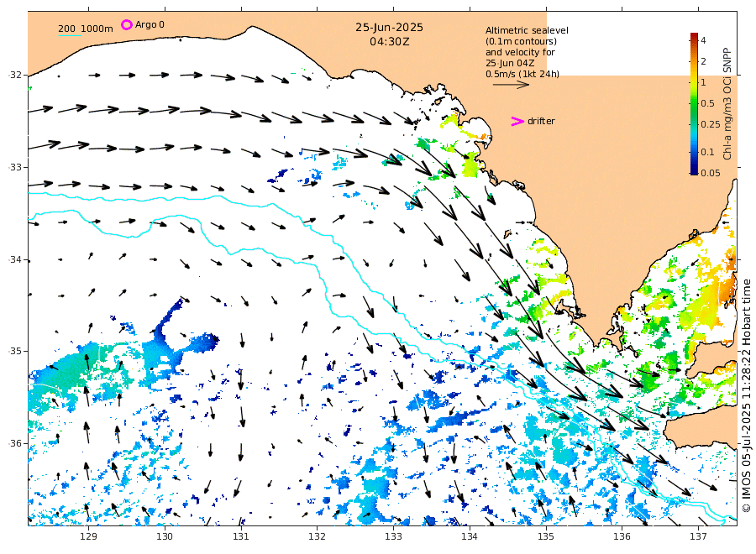Screen dimensions: 756x554
Task: Click longitude label 135
Action: [x=546, y=536]
